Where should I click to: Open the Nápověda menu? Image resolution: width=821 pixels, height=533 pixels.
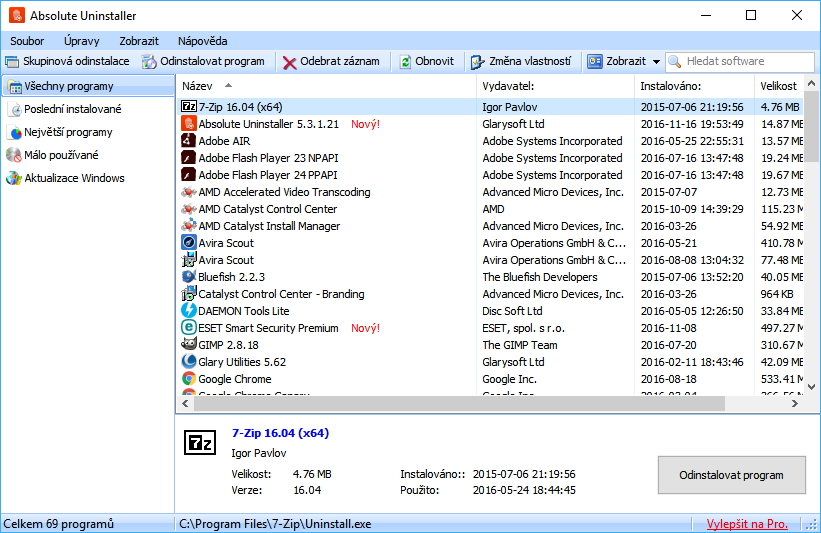click(x=203, y=41)
